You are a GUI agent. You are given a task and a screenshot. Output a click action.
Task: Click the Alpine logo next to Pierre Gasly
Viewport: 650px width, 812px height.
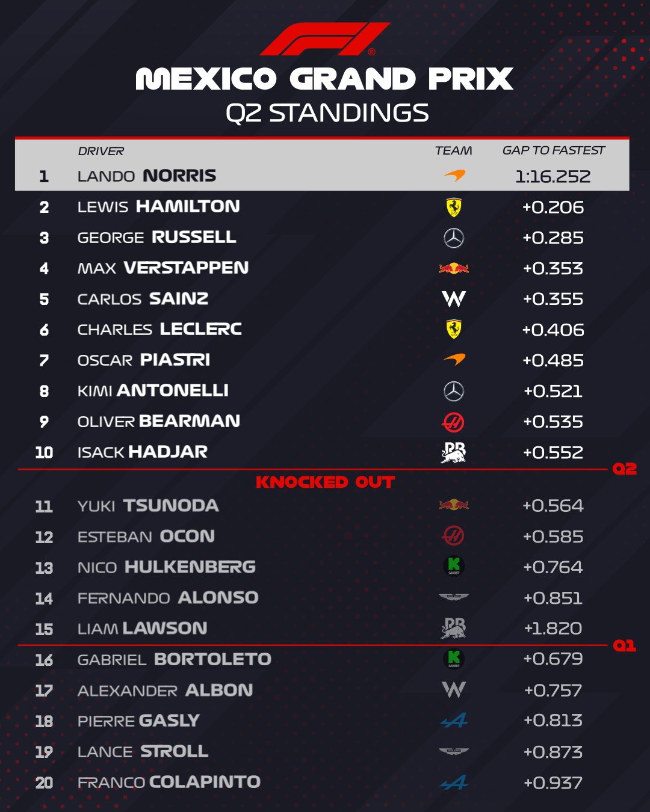(x=454, y=720)
